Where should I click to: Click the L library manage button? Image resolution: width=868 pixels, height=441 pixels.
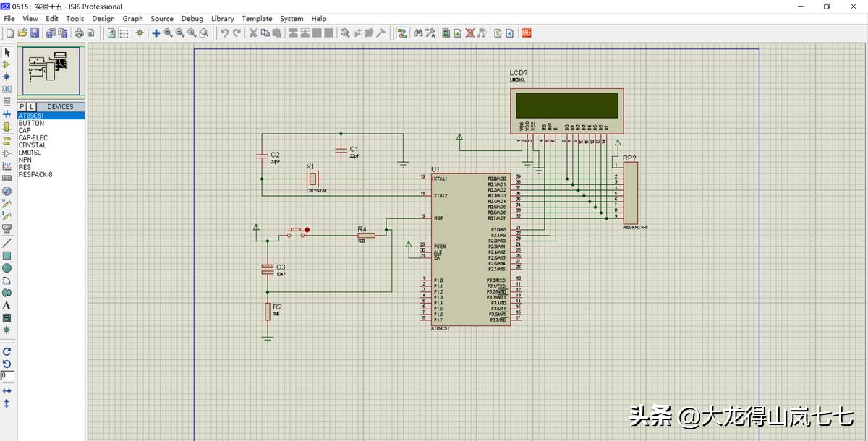point(32,107)
